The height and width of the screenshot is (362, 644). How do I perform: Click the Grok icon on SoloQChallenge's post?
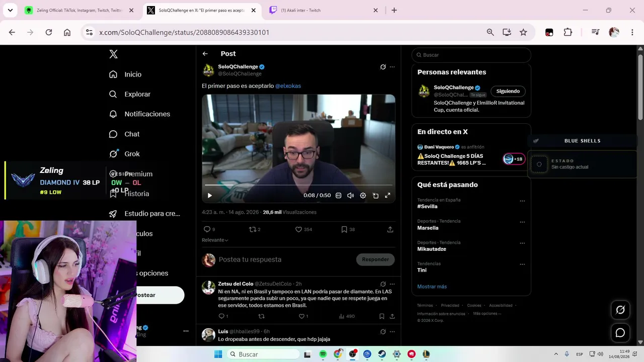(383, 67)
